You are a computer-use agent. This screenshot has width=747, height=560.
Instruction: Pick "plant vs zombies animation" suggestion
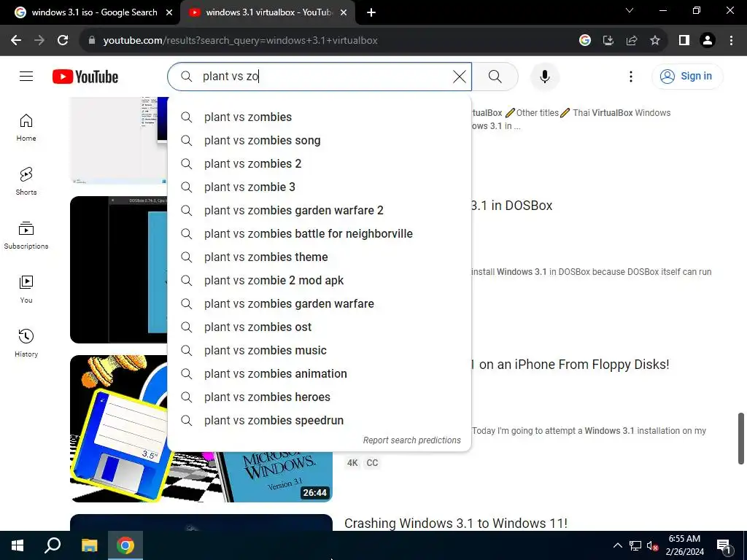click(320, 374)
